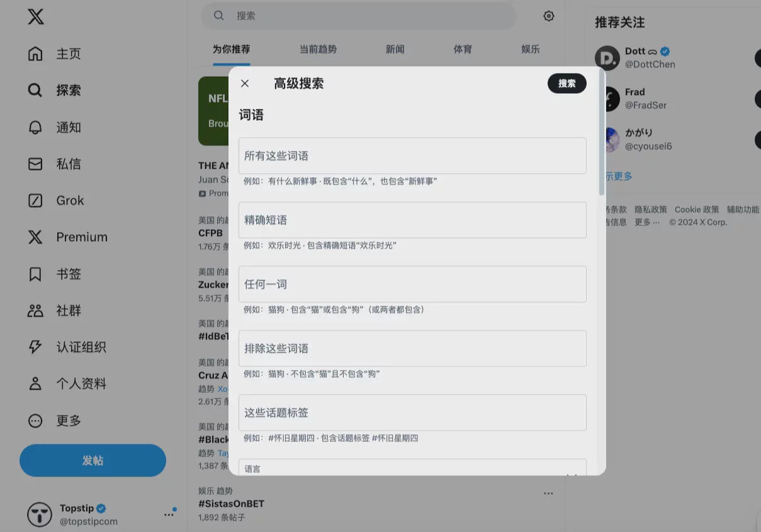Focus the 精确短语 input field

[x=412, y=220]
